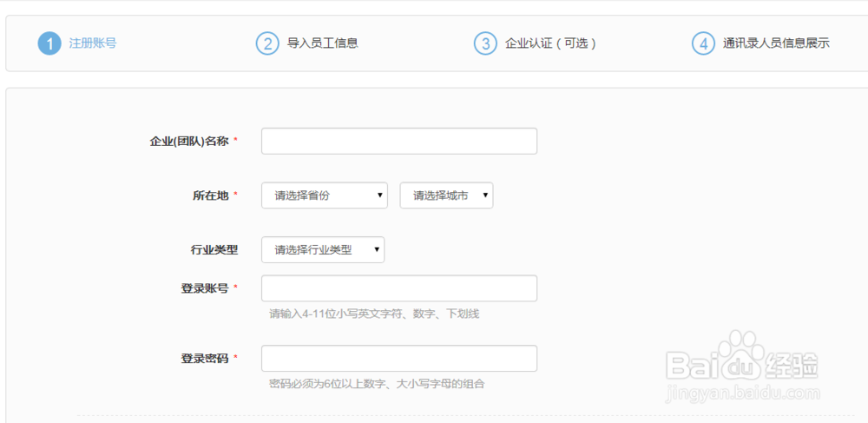
Task: Open the 请选择城市 city dropdown
Action: [446, 195]
